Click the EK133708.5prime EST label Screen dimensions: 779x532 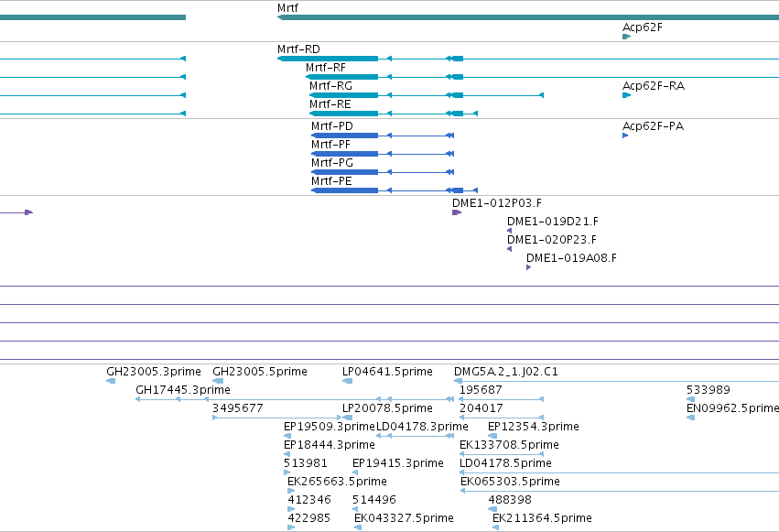click(509, 445)
